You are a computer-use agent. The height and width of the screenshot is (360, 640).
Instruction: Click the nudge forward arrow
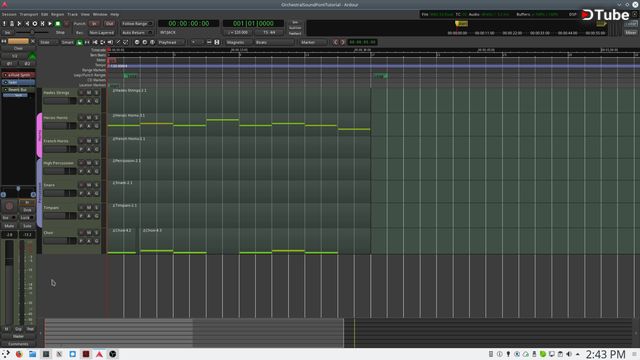click(343, 42)
